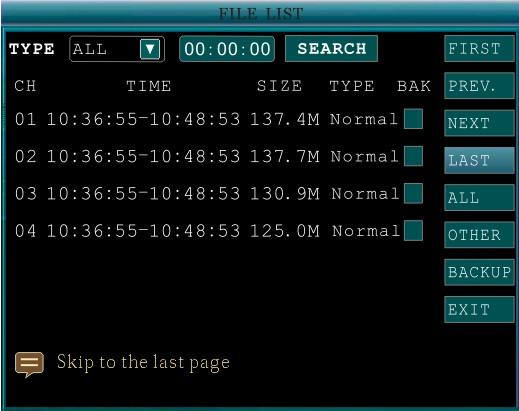Click the SEARCH button

(331, 49)
